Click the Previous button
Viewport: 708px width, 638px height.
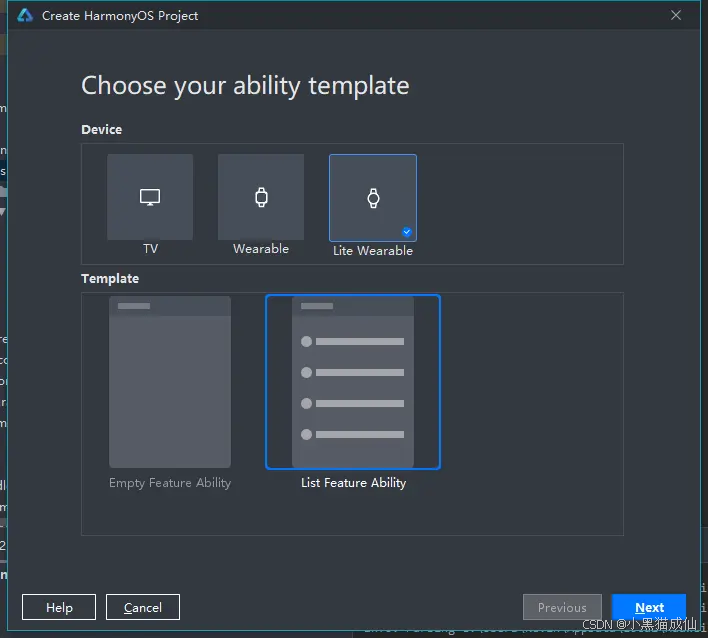point(562,607)
